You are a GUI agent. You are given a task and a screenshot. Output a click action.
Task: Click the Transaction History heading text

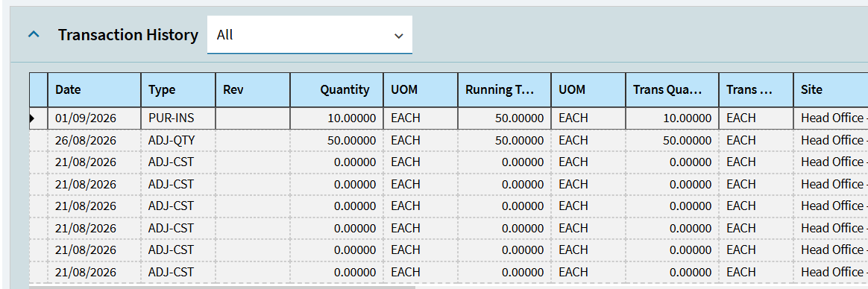tap(128, 35)
